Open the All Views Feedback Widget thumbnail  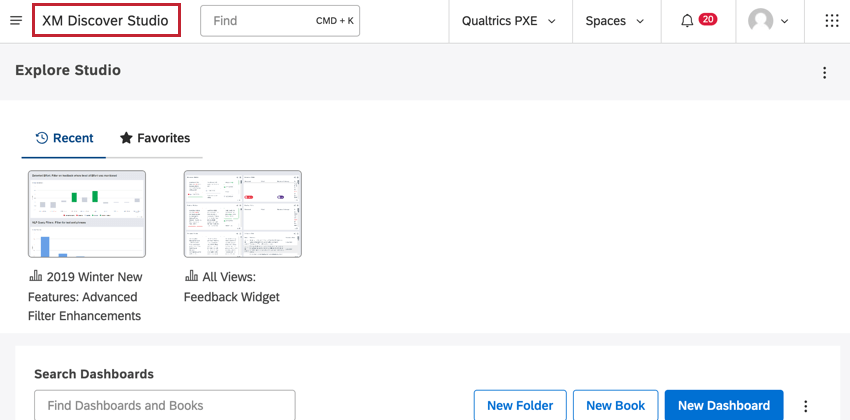pyautogui.click(x=242, y=214)
